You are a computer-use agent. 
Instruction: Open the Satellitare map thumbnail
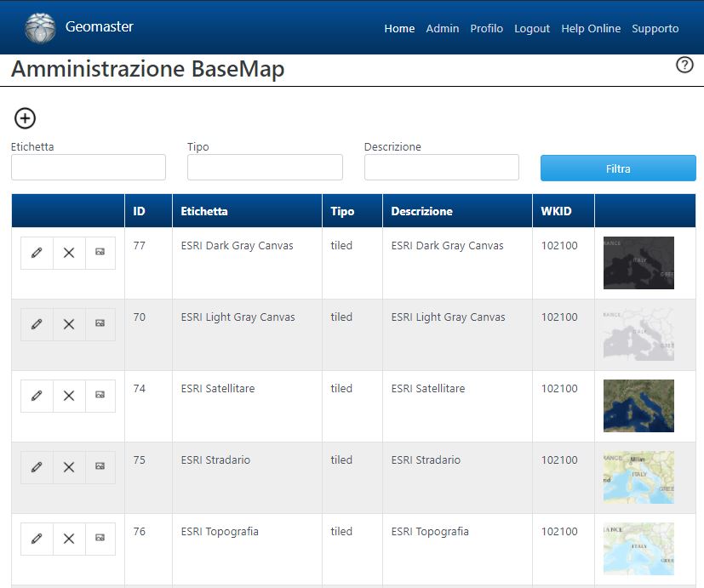638,406
